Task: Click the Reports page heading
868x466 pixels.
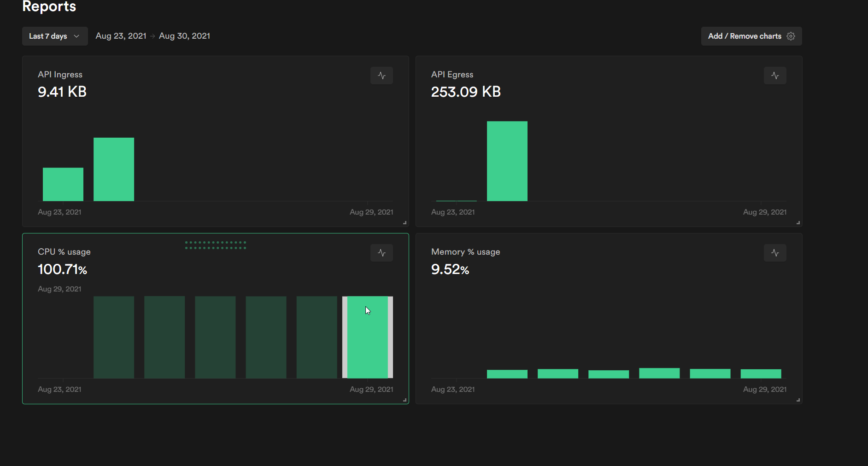Action: click(x=49, y=6)
